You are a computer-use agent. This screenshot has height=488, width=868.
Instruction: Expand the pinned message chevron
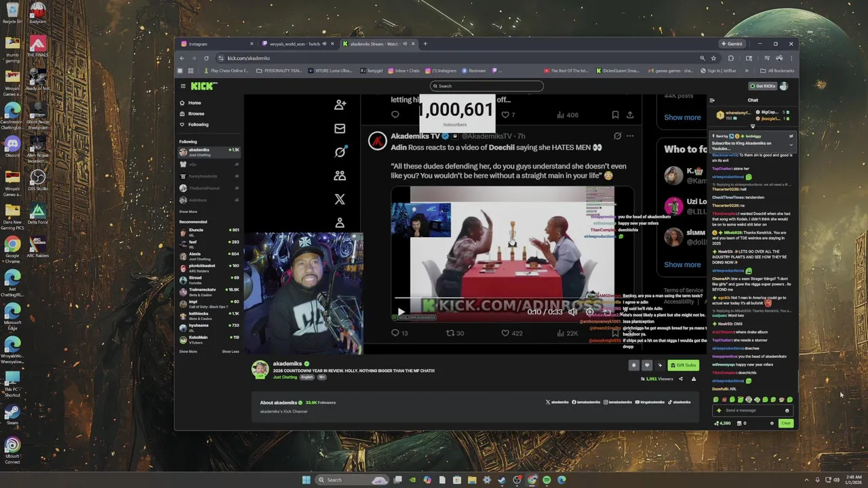tap(791, 144)
